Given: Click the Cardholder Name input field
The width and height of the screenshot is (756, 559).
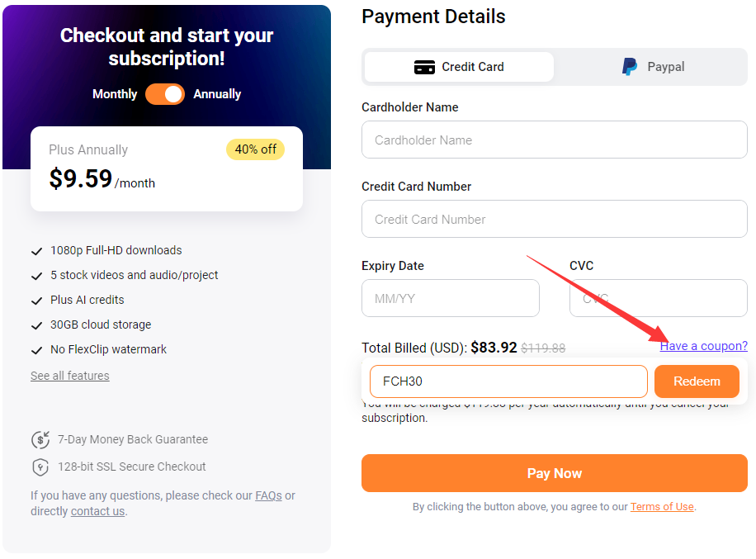Looking at the screenshot, I should (554, 140).
